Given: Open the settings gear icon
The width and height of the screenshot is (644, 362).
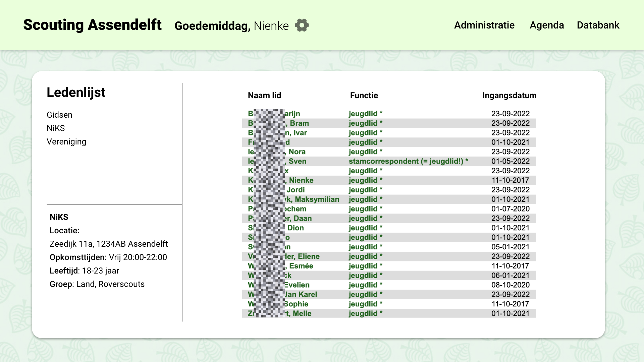Looking at the screenshot, I should [x=302, y=25].
